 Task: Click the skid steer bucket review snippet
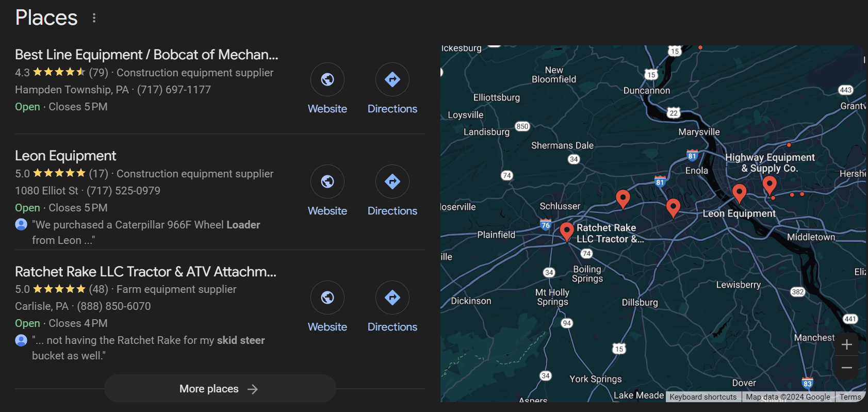[149, 348]
